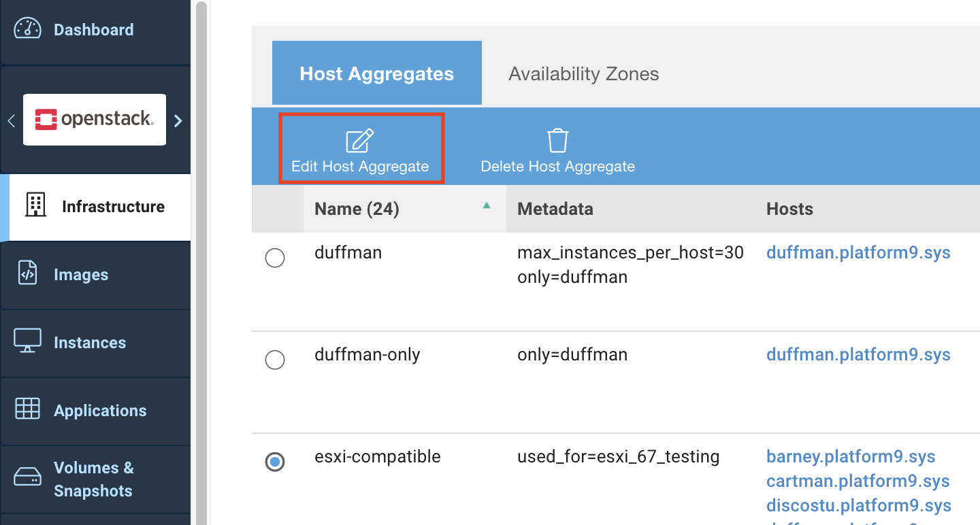
Task: Click the Dashboard gauge icon
Action: 28,29
